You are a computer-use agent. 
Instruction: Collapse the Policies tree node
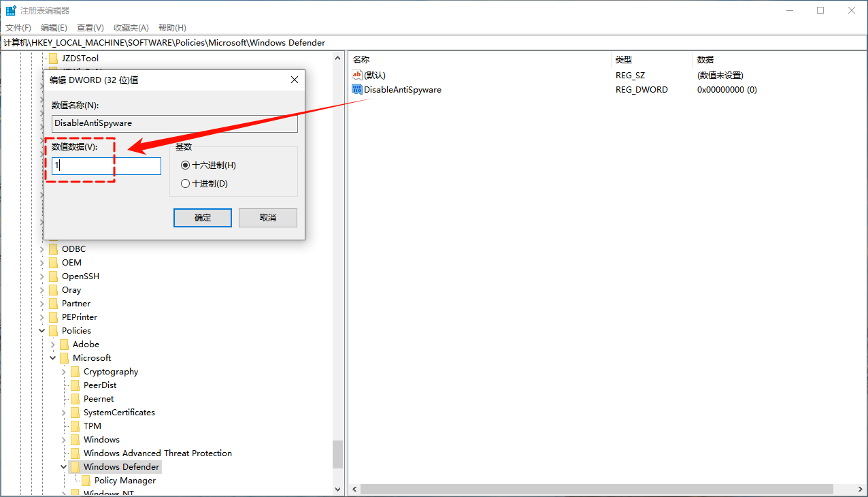coord(41,330)
